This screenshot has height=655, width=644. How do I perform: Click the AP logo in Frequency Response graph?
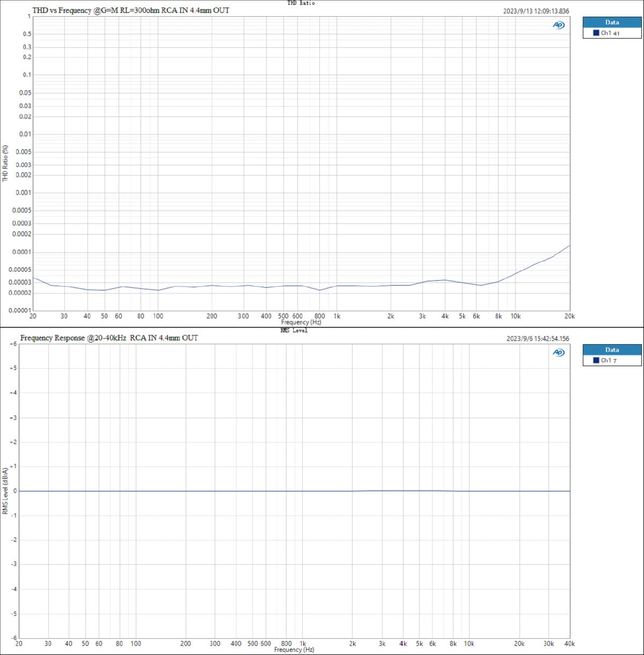click(559, 352)
